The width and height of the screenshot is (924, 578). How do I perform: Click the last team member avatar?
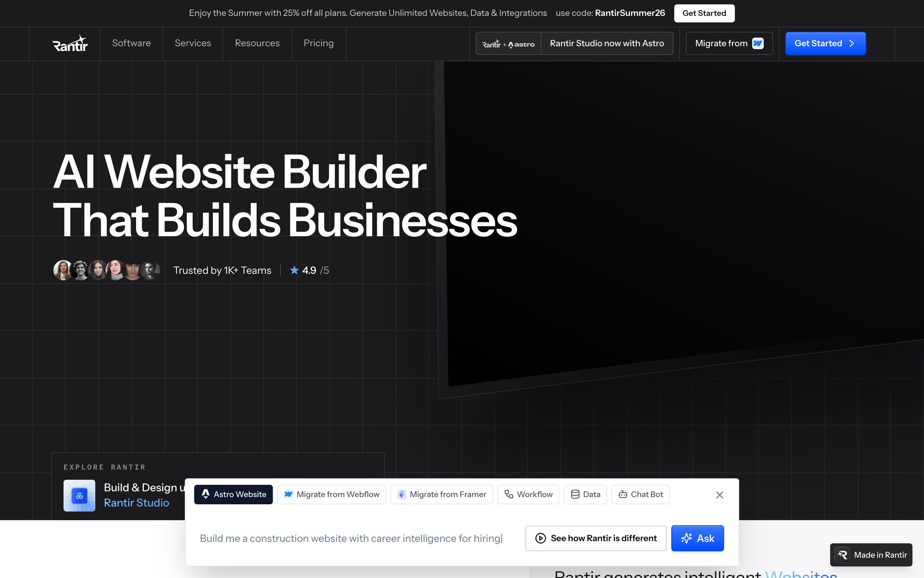150,270
